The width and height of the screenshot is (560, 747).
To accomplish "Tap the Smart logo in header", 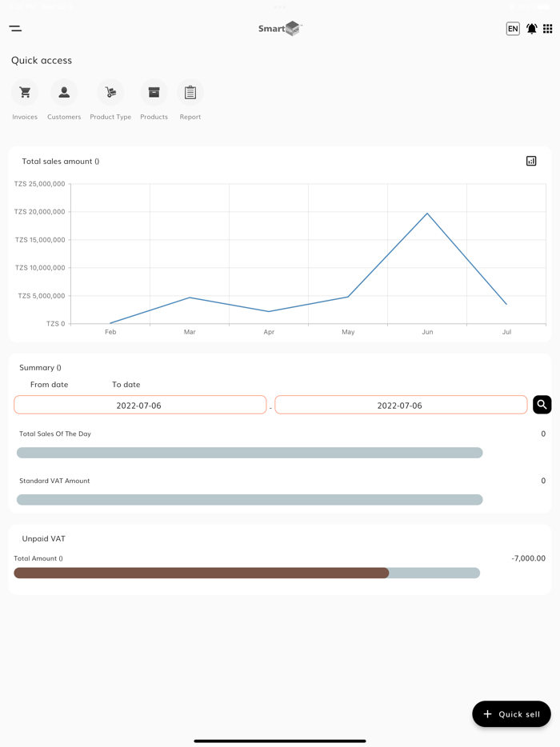I will tap(280, 29).
